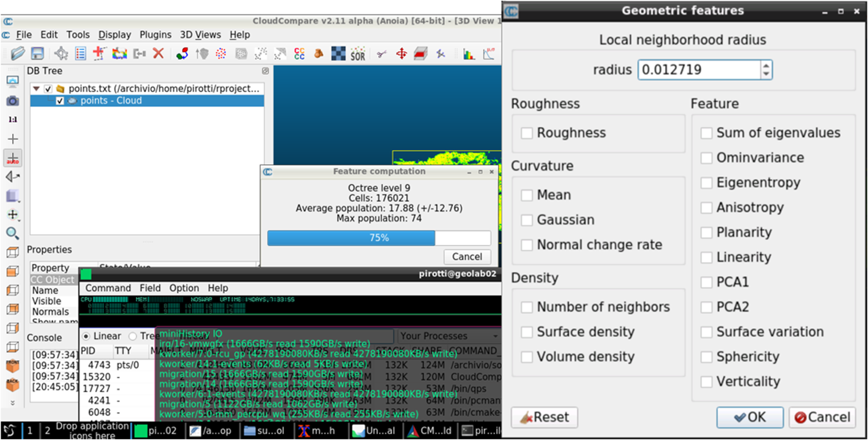
Task: Click the Reset button
Action: pyautogui.click(x=544, y=417)
